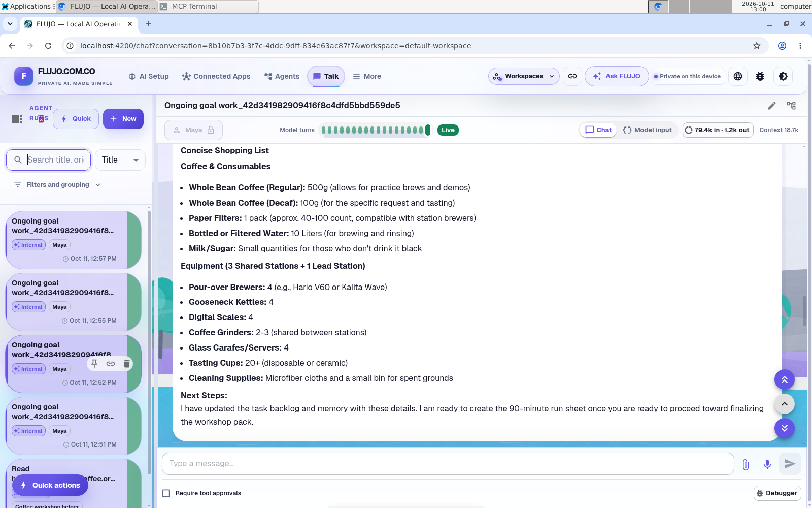Jump to bottom with double-down arrow button
812x508 pixels.
[x=785, y=428]
